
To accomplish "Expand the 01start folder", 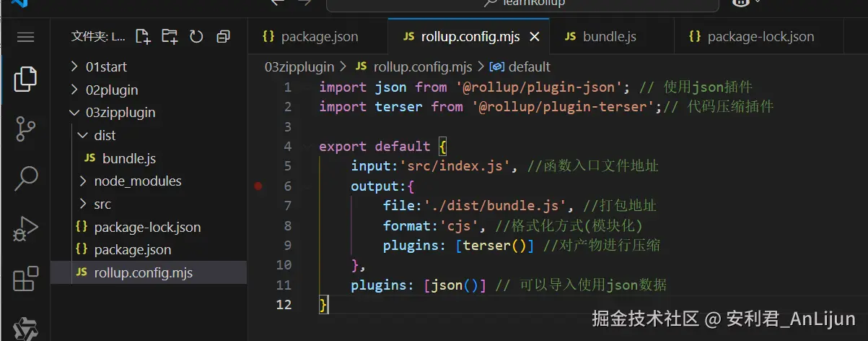I will [x=149, y=66].
